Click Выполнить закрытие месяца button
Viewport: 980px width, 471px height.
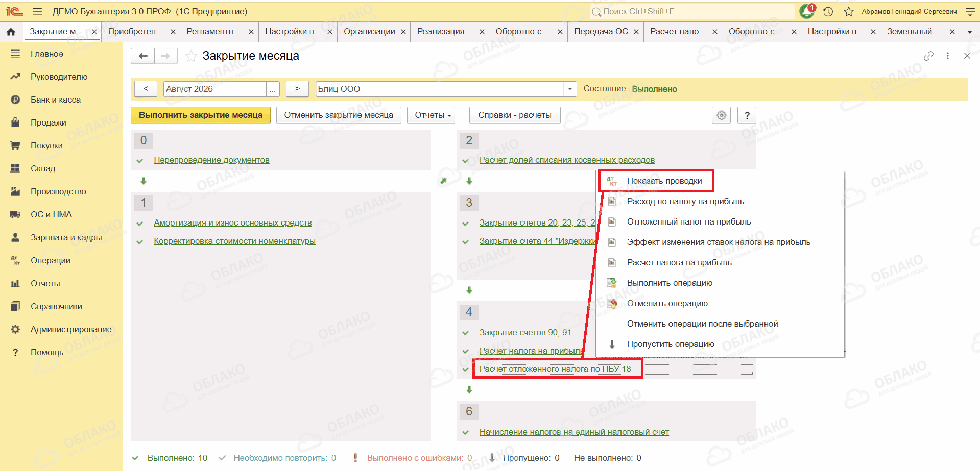tap(201, 115)
